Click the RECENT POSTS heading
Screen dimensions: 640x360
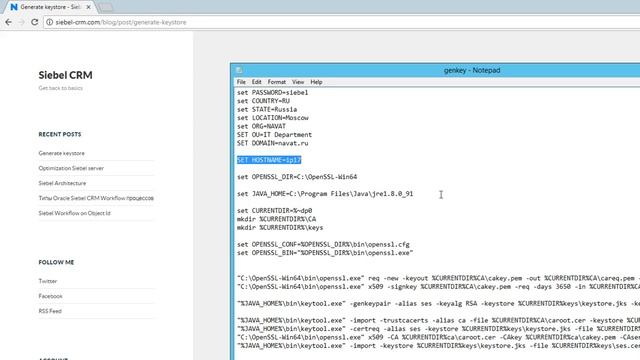[x=60, y=134]
